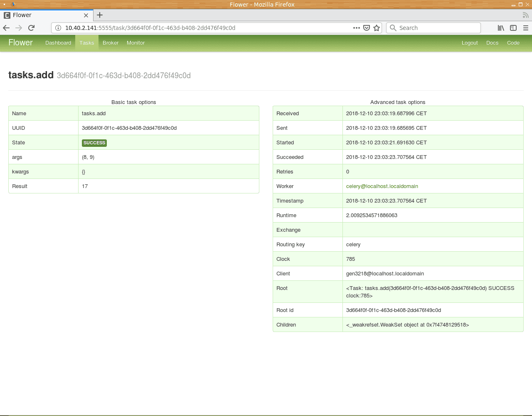Show site information for the address
This screenshot has height=416, width=532.
(58, 28)
